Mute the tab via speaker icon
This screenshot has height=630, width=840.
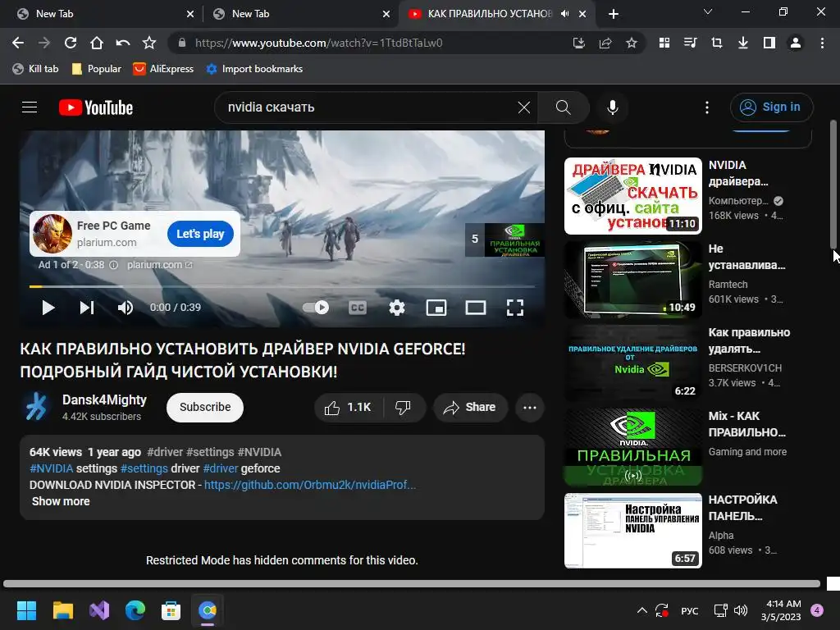click(x=564, y=14)
